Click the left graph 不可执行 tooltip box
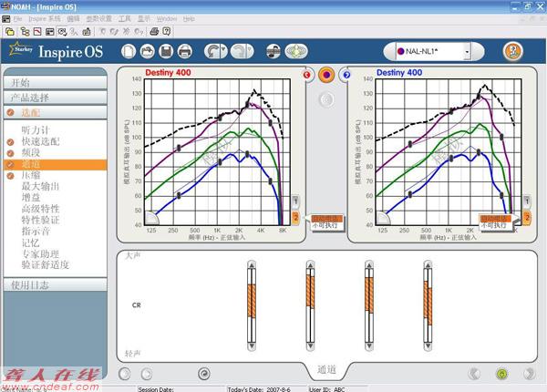The height and width of the screenshot is (392, 547). (326, 222)
